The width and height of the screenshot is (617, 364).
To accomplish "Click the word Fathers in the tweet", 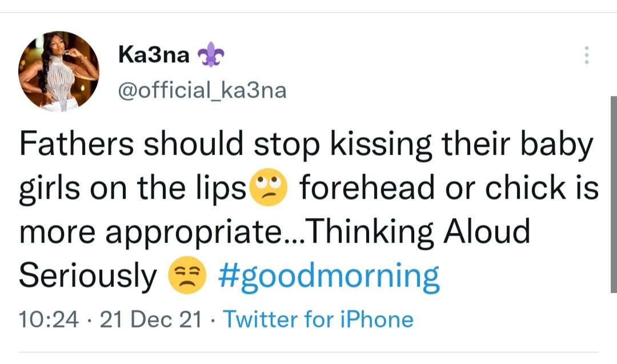I will point(77,145).
